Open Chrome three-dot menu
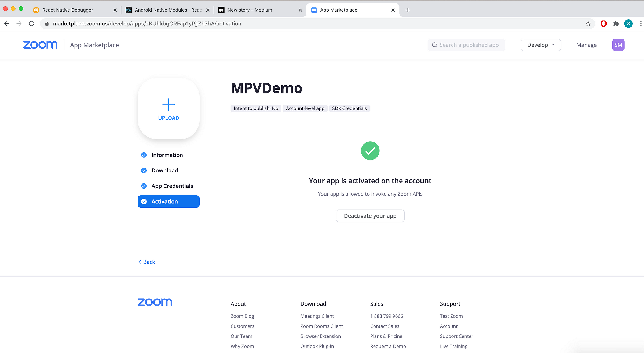 [x=641, y=24]
